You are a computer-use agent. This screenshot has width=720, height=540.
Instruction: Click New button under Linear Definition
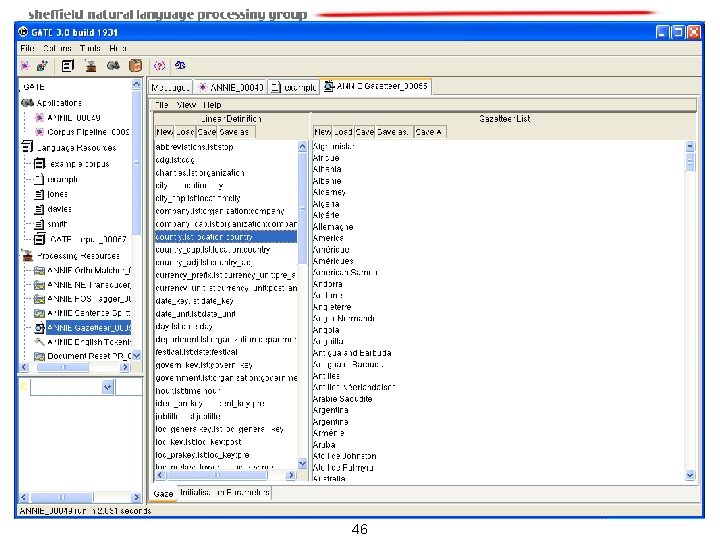pos(164,132)
